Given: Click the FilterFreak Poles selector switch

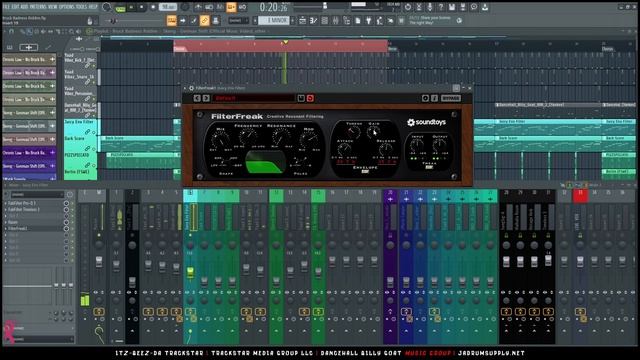Looking at the screenshot, I should coord(300,162).
